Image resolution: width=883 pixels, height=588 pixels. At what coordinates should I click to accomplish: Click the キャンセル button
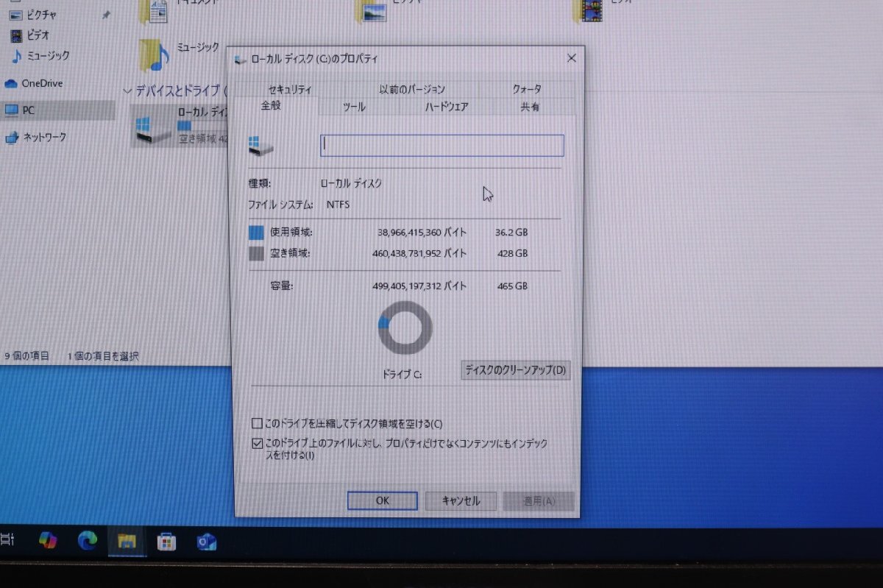click(461, 501)
